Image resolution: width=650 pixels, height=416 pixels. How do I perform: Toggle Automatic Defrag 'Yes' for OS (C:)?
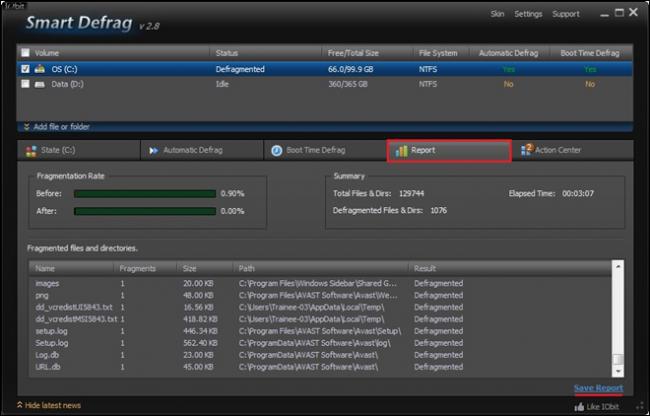[508, 69]
